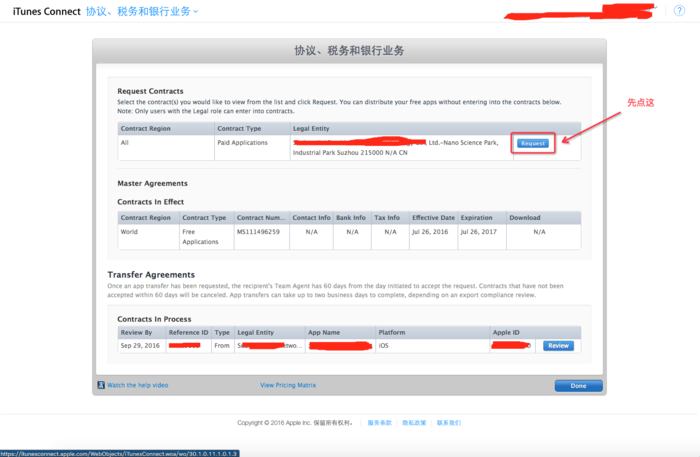Click the 服务条款 footer link

click(x=380, y=423)
